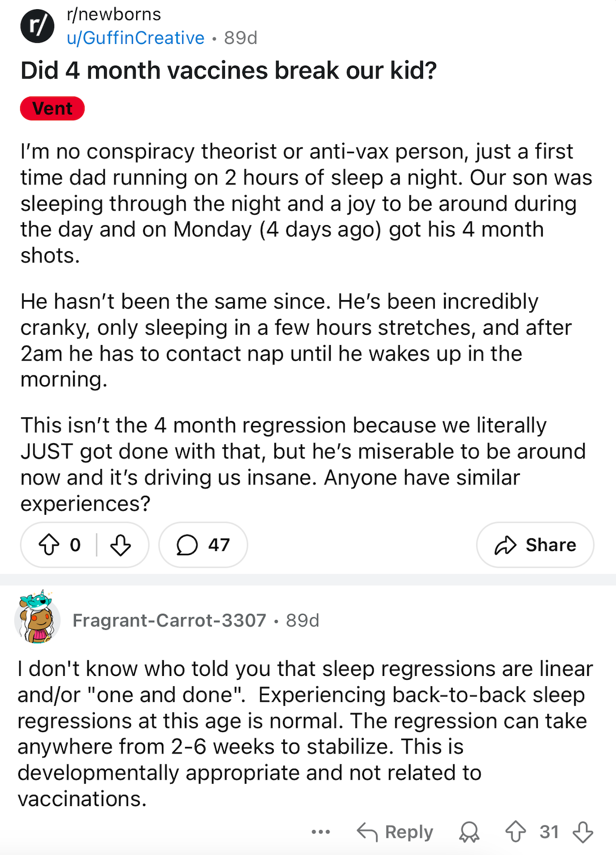The image size is (616, 855).
Task: Click the speech bubble comment icon
Action: [x=187, y=545]
